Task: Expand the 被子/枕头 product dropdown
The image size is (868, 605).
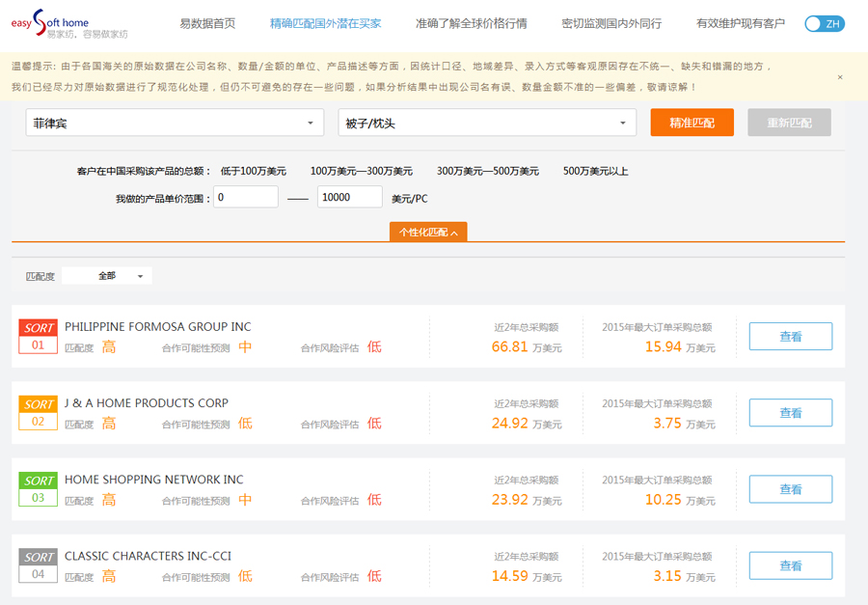Action: 487,123
